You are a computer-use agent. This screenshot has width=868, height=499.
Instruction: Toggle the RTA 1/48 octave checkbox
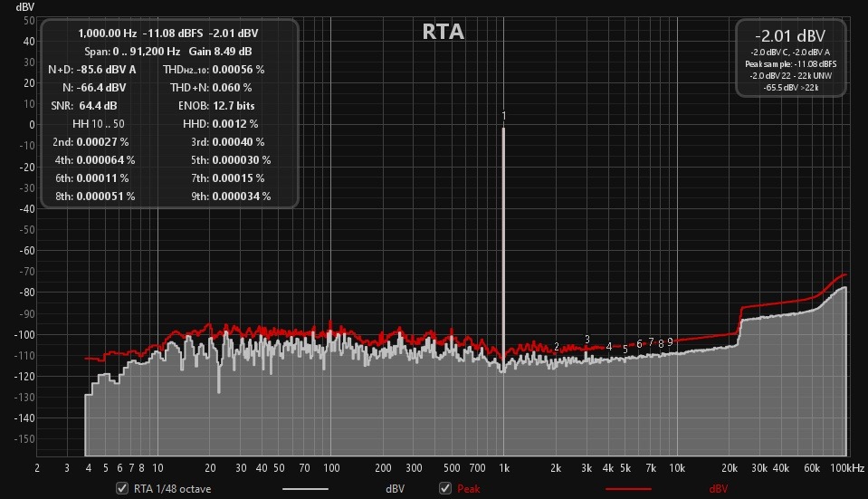122,488
